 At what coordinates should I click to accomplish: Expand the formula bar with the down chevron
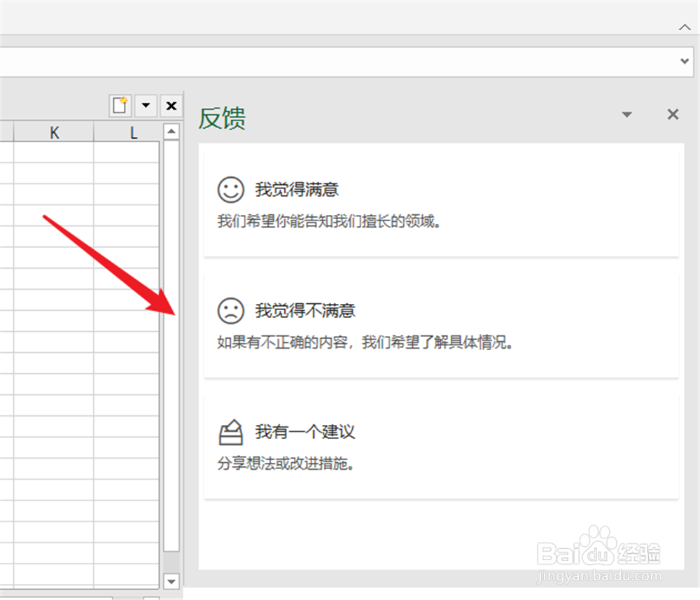pos(685,61)
